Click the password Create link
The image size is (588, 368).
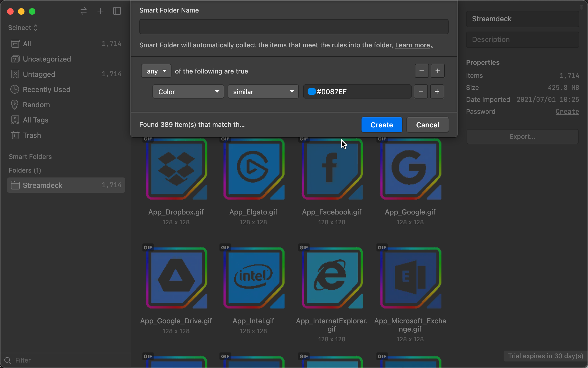pyautogui.click(x=567, y=112)
